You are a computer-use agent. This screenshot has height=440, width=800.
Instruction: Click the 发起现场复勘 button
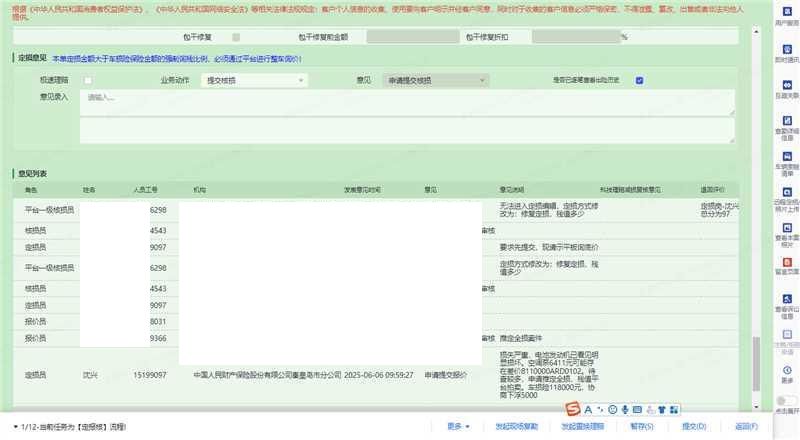[x=516, y=426]
